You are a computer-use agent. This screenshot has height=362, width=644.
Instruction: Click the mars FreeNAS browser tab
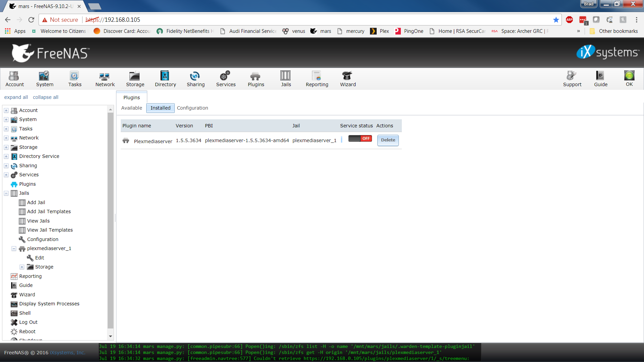click(45, 6)
